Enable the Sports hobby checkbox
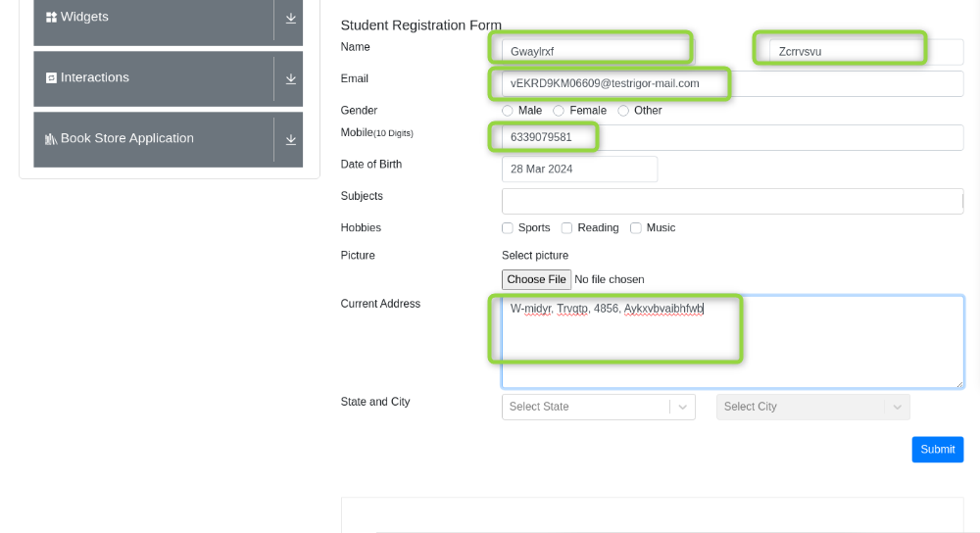This screenshot has width=980, height=533. coord(508,228)
